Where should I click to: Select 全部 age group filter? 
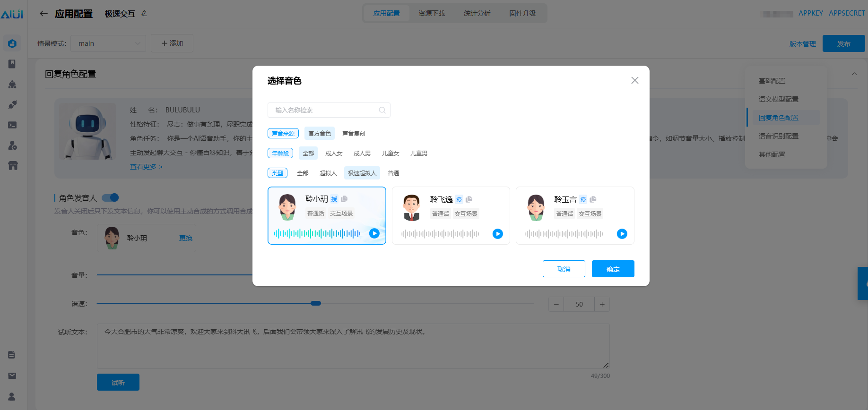click(308, 153)
